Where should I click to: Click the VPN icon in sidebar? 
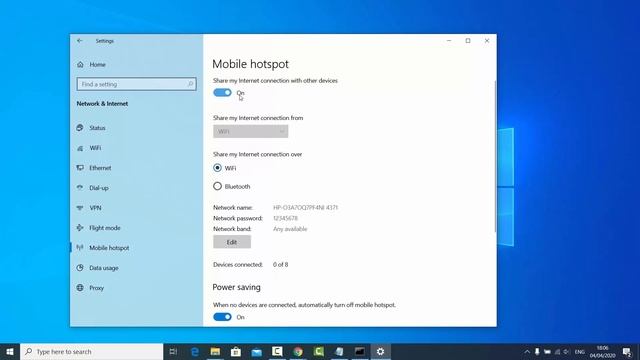point(80,208)
